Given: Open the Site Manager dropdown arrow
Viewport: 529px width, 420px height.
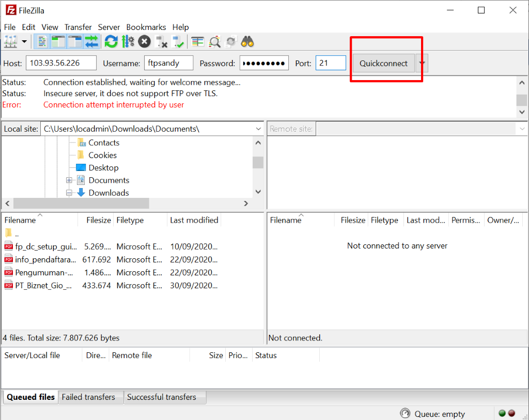Looking at the screenshot, I should [24, 42].
